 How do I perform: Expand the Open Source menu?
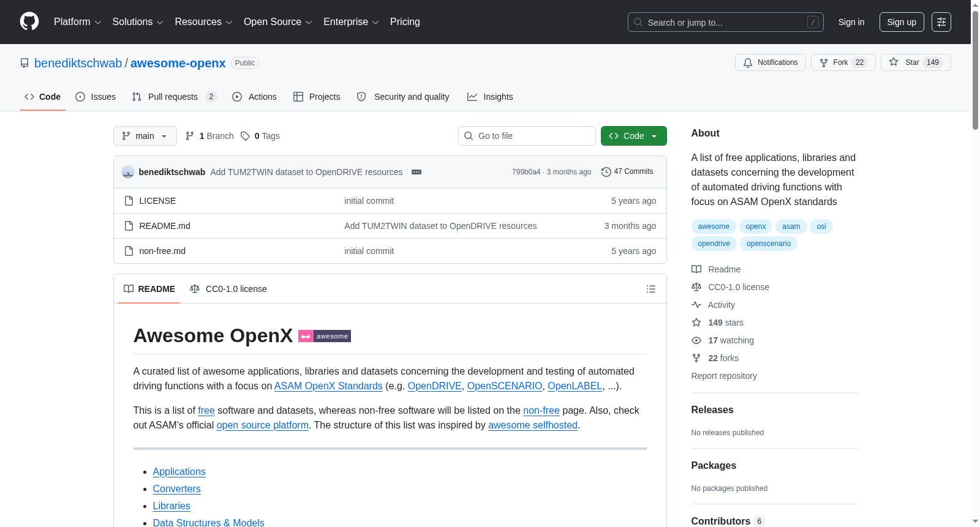pyautogui.click(x=277, y=22)
